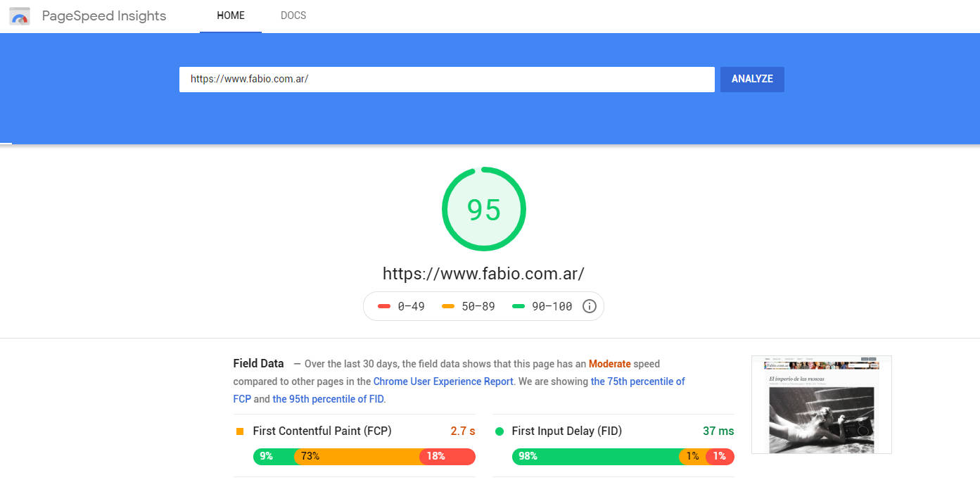Click the green 9% FCP bar segment
This screenshot has height=499, width=980.
click(x=274, y=456)
